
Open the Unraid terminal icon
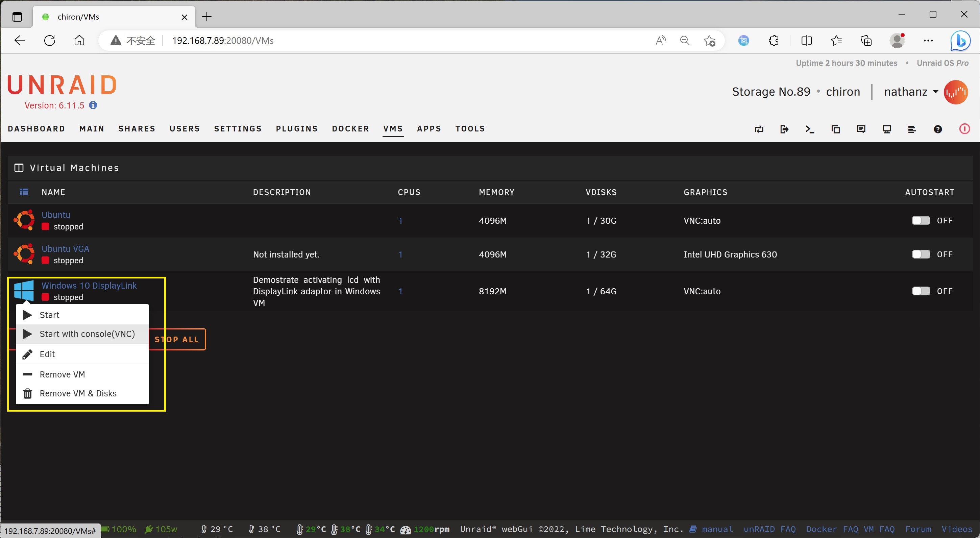click(x=810, y=129)
